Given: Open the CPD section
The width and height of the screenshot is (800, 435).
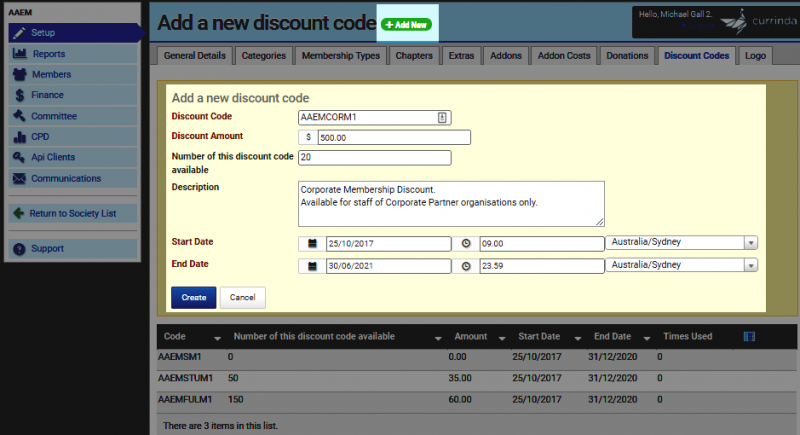Looking at the screenshot, I should click(x=73, y=137).
